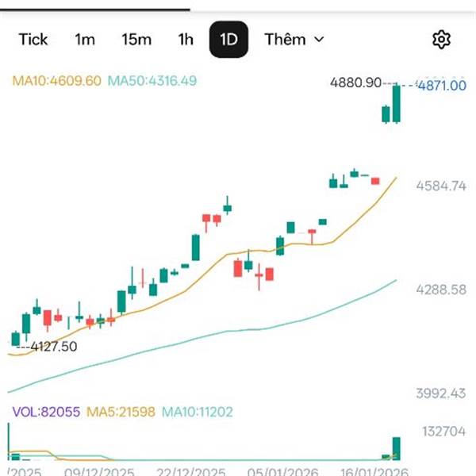The image size is (476, 476).
Task: Click the VOL:82055 volume label
Action: (45, 411)
